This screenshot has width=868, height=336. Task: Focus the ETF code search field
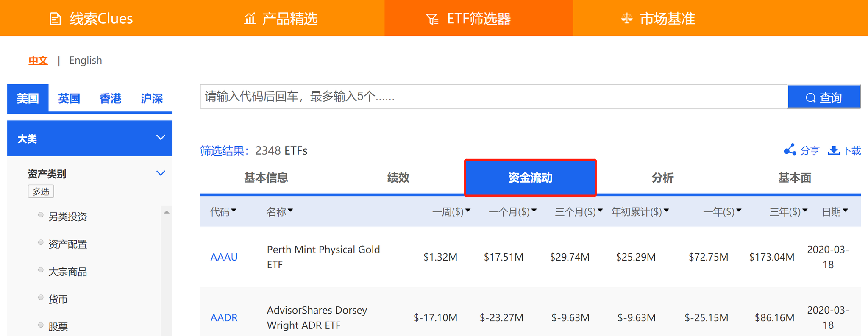(x=494, y=97)
